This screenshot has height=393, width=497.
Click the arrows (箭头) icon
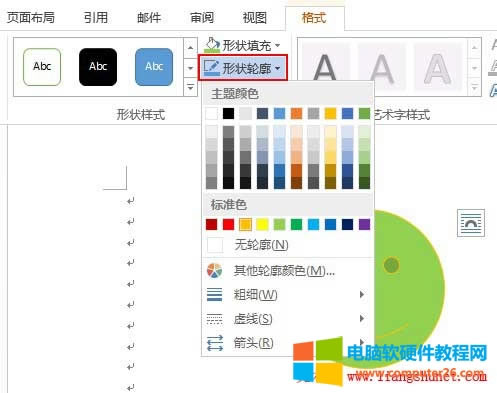point(215,343)
